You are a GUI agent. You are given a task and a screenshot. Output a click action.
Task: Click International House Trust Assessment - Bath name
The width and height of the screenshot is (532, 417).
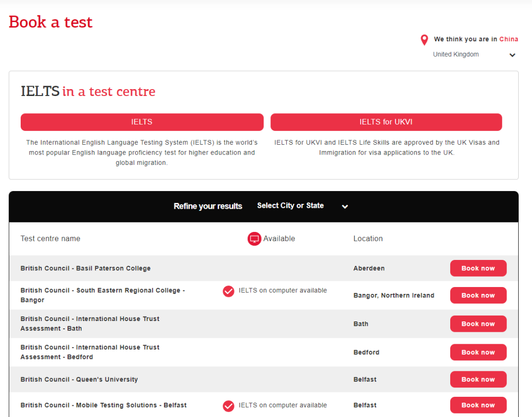click(90, 323)
